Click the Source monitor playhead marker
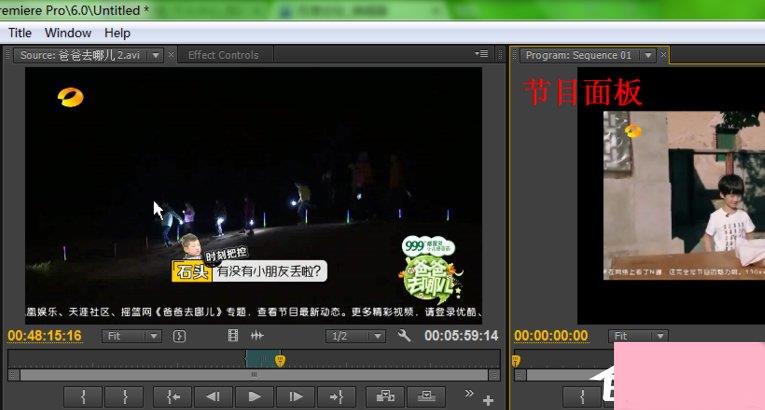 pyautogui.click(x=280, y=361)
